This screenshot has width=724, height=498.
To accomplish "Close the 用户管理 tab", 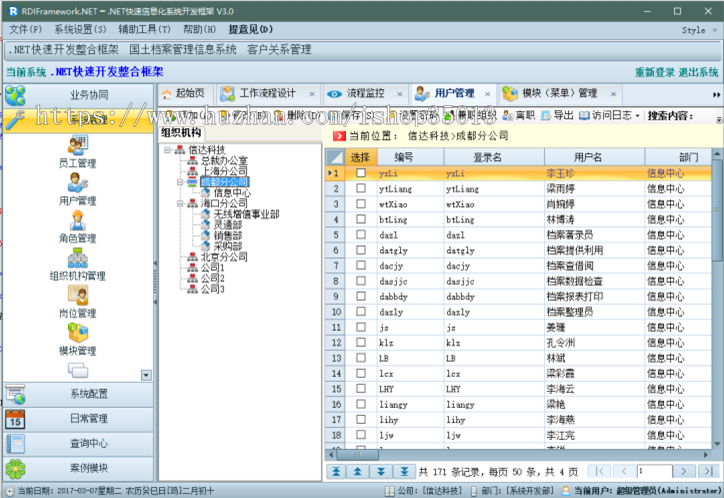I will [488, 94].
